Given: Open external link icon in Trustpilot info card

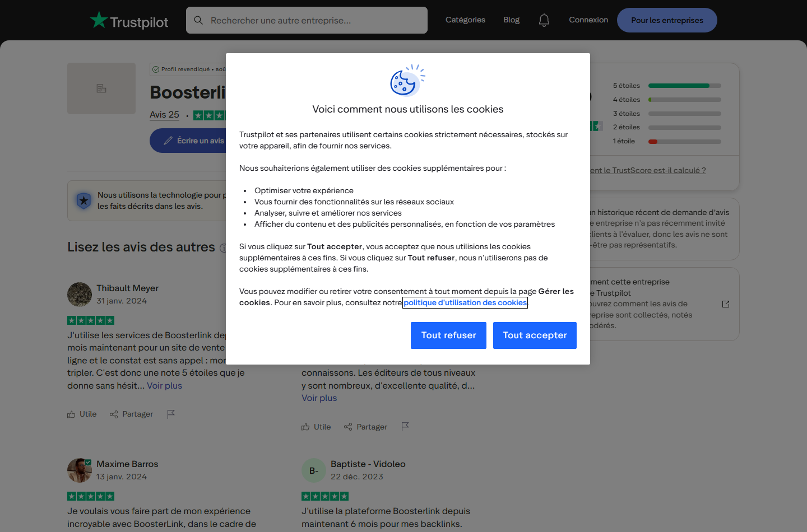Looking at the screenshot, I should coord(726,304).
